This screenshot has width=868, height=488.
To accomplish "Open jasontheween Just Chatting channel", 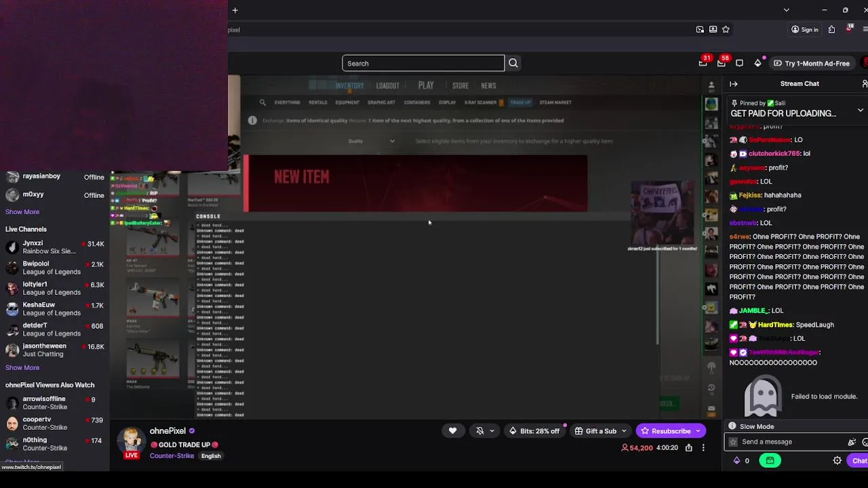I will (54, 350).
